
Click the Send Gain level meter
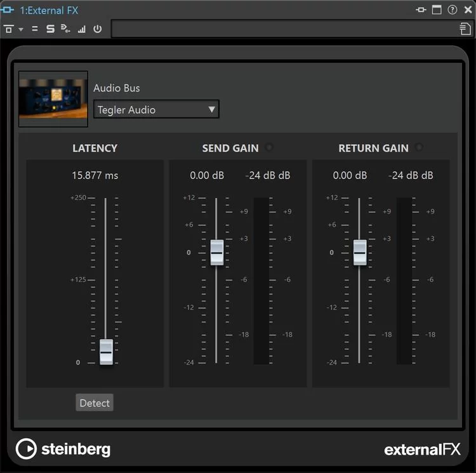pos(261,281)
